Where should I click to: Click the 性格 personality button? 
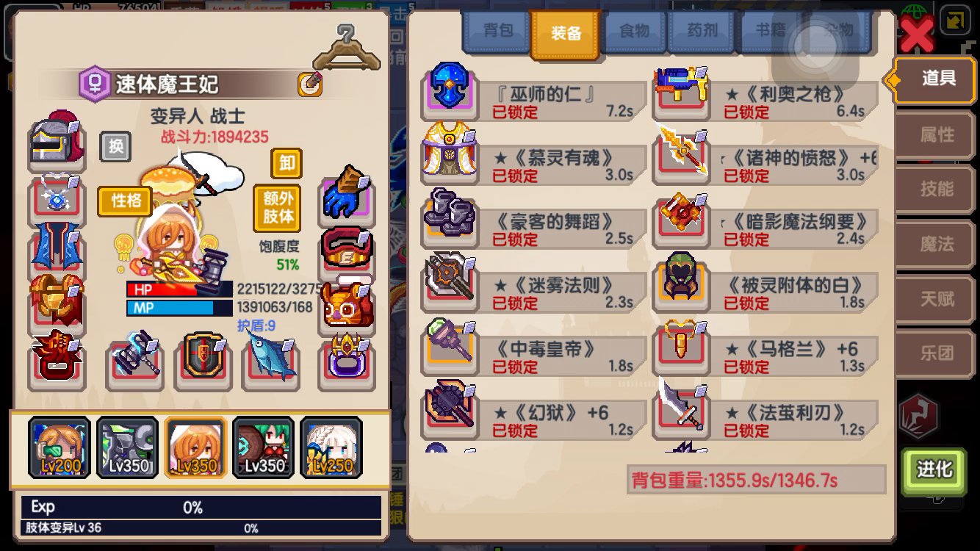pos(126,201)
